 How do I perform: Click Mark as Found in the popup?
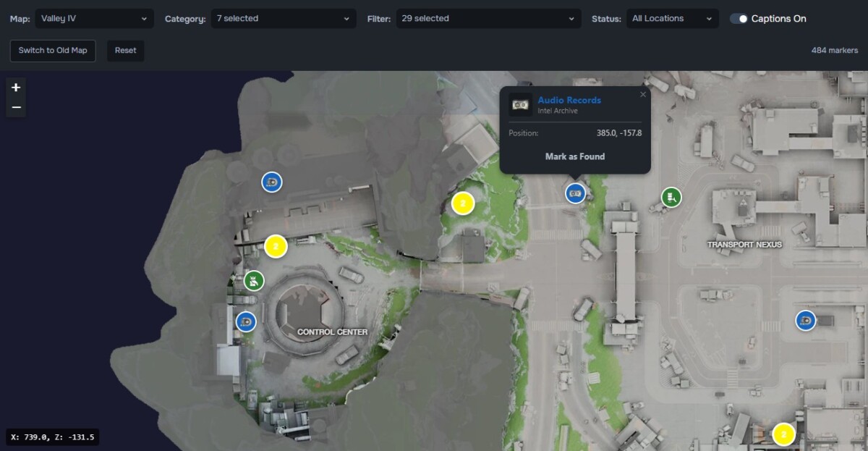[575, 156]
